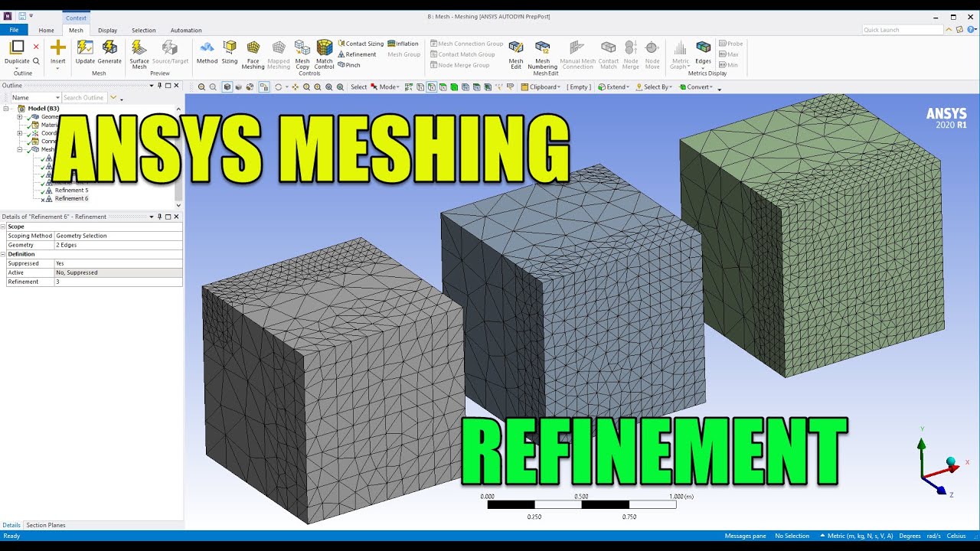This screenshot has height=551, width=980.
Task: Switch to the Automation ribbon tab
Action: pos(186,31)
